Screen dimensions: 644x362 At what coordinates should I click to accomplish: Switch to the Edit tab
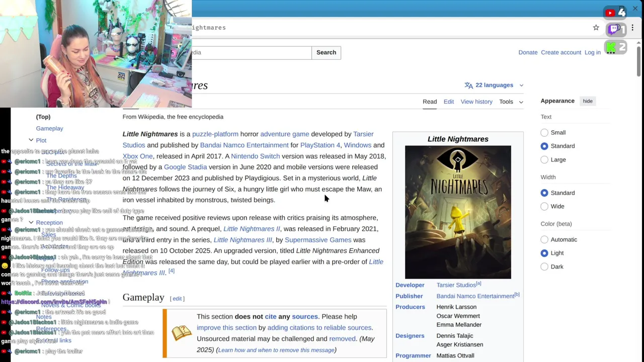pos(449,102)
